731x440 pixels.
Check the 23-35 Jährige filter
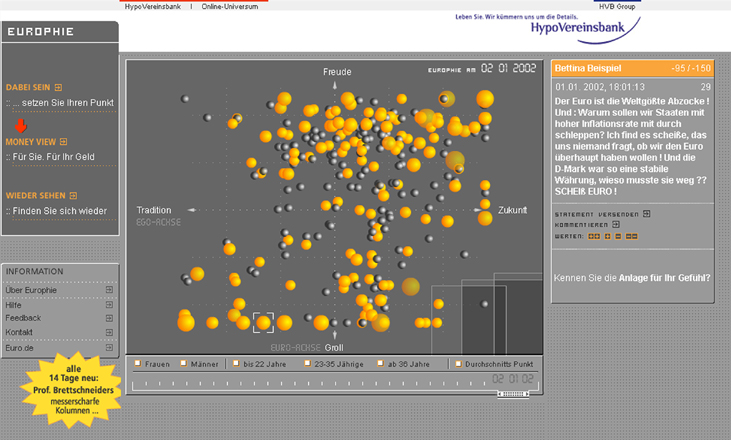point(307,363)
